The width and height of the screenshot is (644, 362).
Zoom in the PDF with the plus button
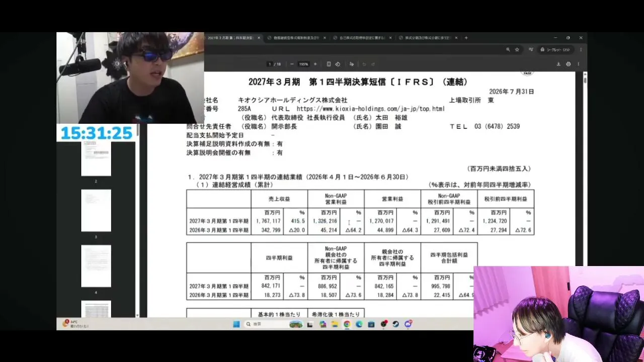coord(315,64)
